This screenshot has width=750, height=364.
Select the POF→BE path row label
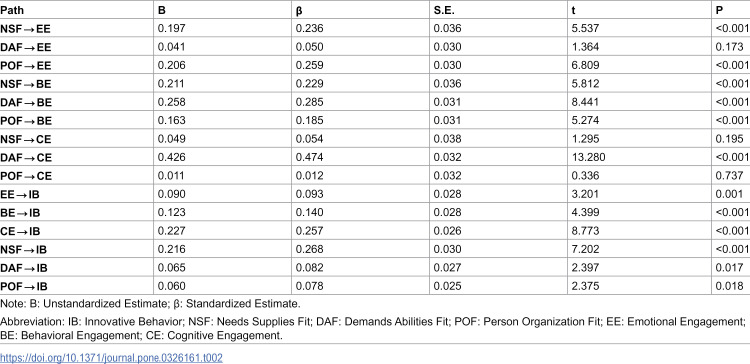[x=26, y=121]
